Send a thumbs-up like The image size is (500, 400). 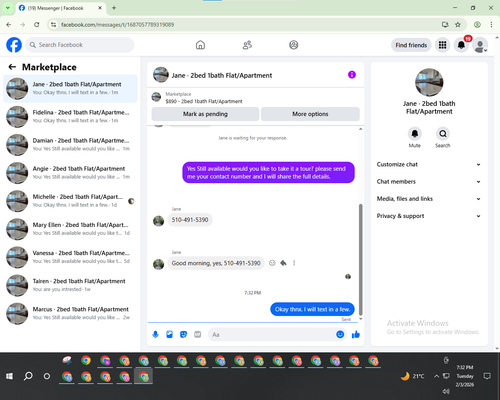tap(356, 334)
